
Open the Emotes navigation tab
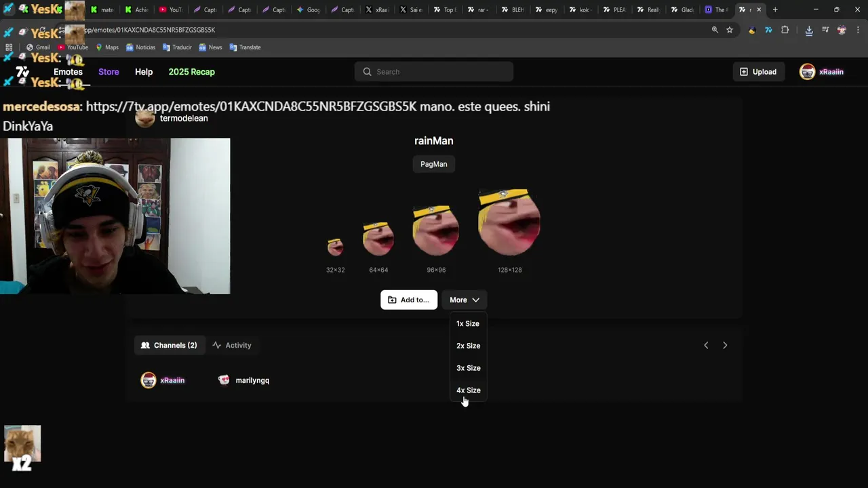tap(68, 72)
